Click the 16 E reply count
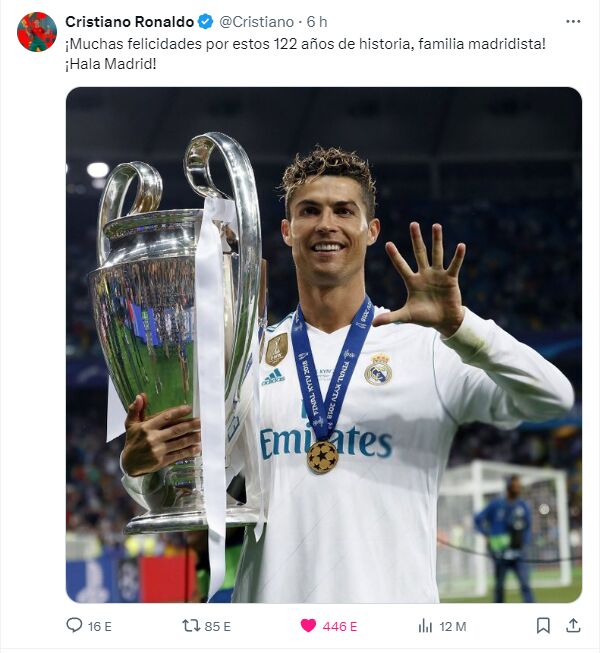This screenshot has height=653, width=607. (x=100, y=626)
